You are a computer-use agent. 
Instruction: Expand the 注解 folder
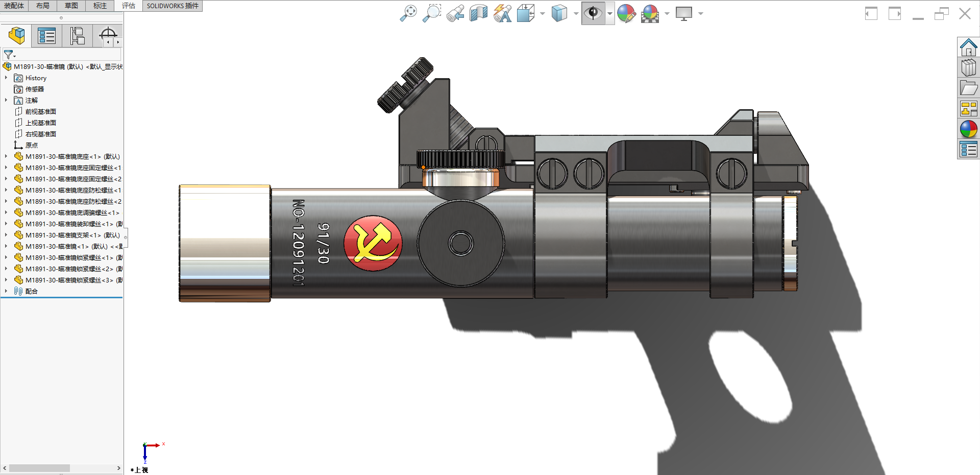[x=6, y=101]
